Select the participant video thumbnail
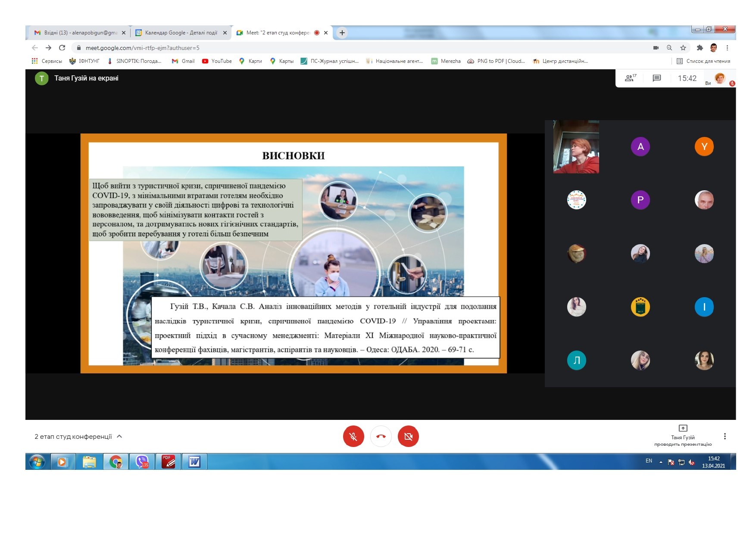The width and height of the screenshot is (756, 534). click(576, 147)
